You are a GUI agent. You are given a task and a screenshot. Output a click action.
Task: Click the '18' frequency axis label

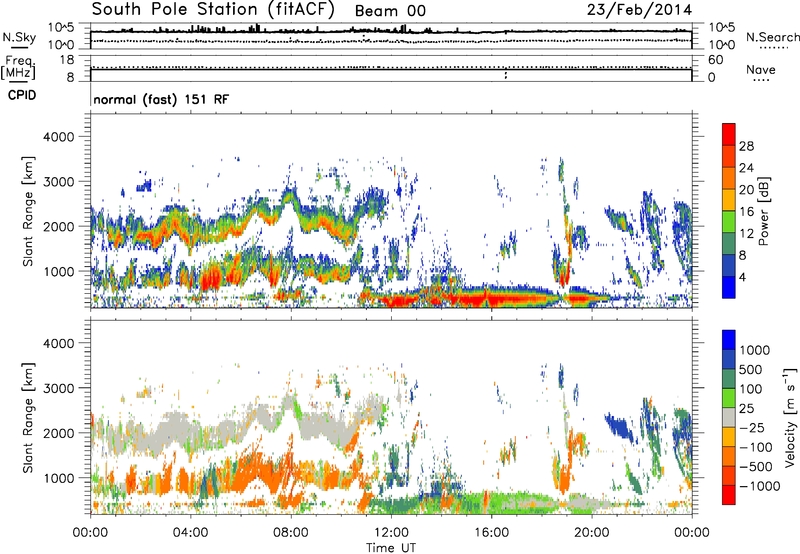(x=67, y=60)
